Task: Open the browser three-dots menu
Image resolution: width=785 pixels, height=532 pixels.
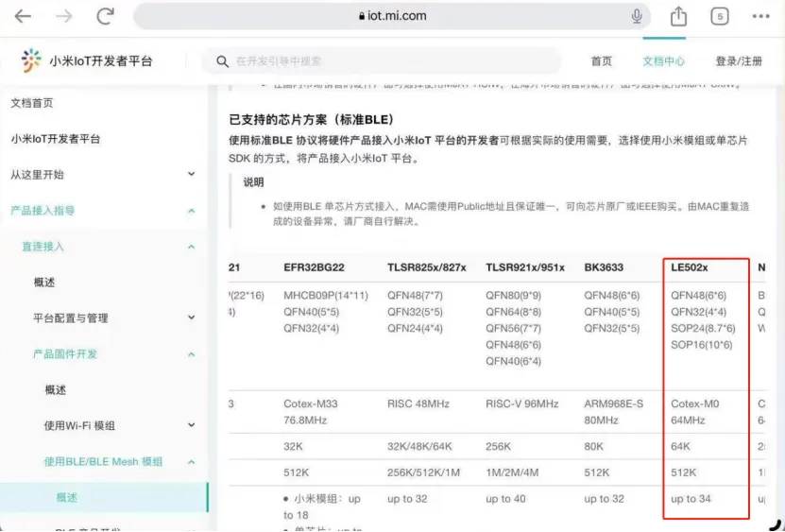Action: (x=760, y=16)
